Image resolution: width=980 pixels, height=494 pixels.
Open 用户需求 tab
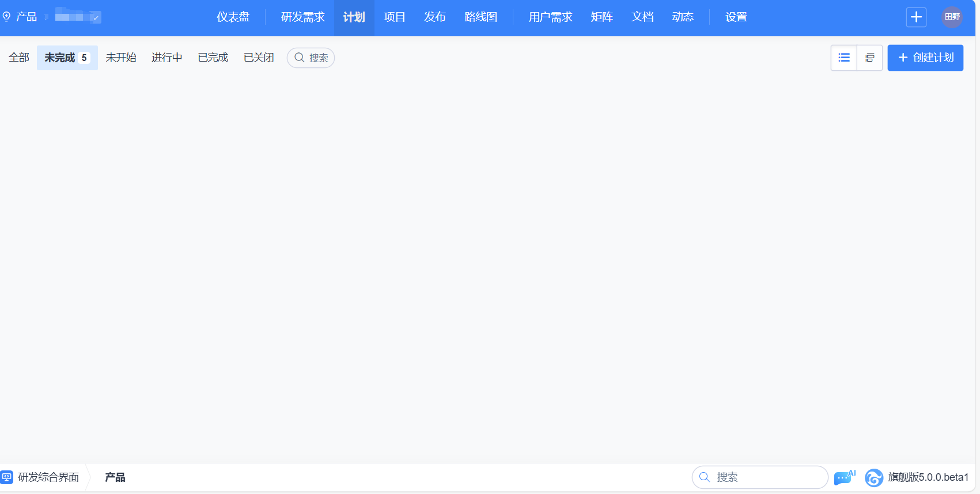pyautogui.click(x=551, y=17)
